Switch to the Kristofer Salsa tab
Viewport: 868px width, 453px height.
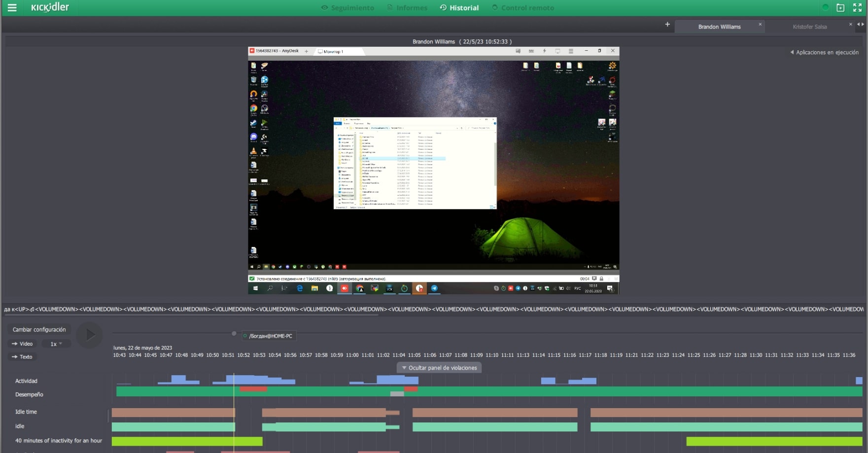pos(810,27)
